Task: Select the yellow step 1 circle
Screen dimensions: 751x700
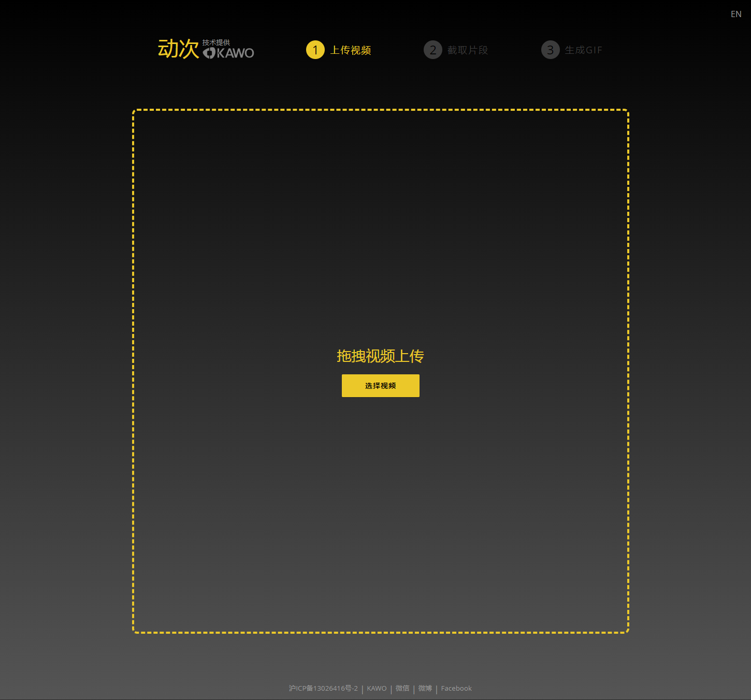Action: coord(315,50)
